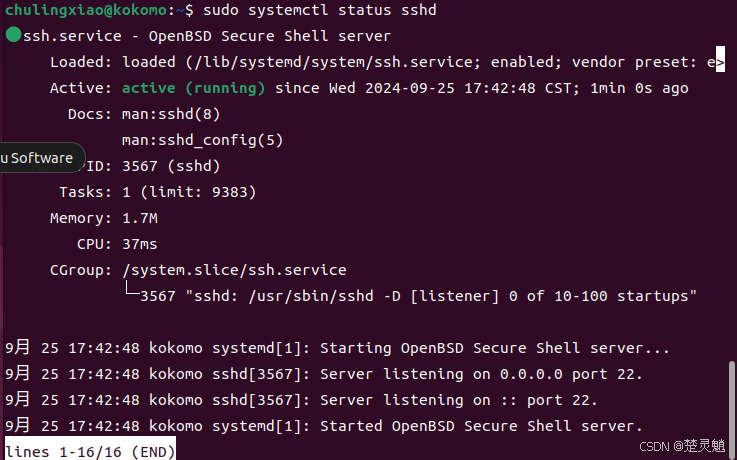737x460 pixels.
Task: Click the 3567 sshd listener process line
Action: tap(418, 296)
